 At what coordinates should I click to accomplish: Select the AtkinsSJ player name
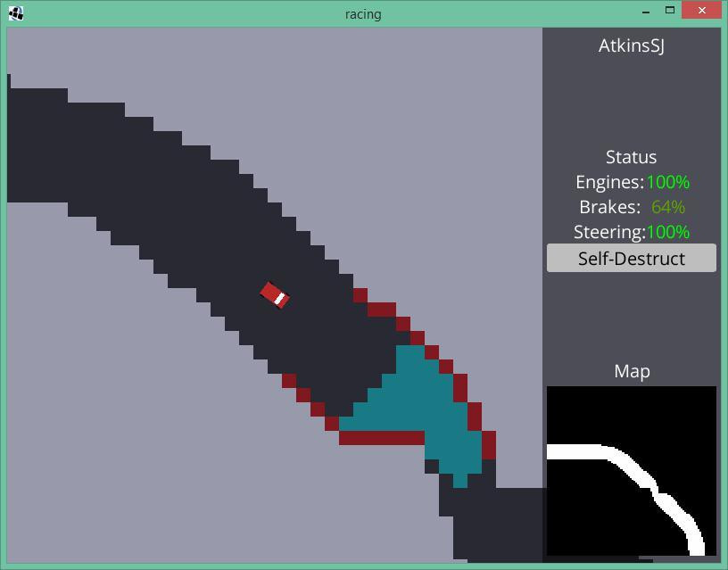[x=632, y=46]
